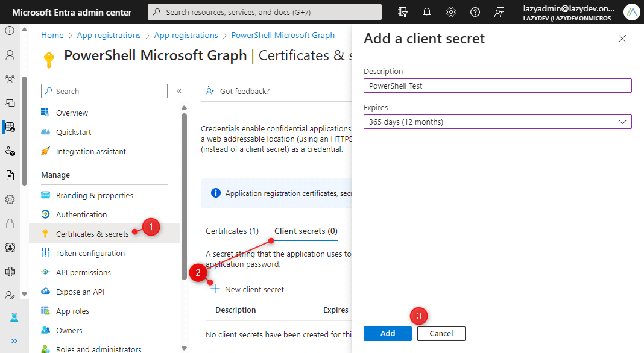Click the menu Search box
Image resolution: width=644 pixels, height=353 pixels.
(x=104, y=91)
